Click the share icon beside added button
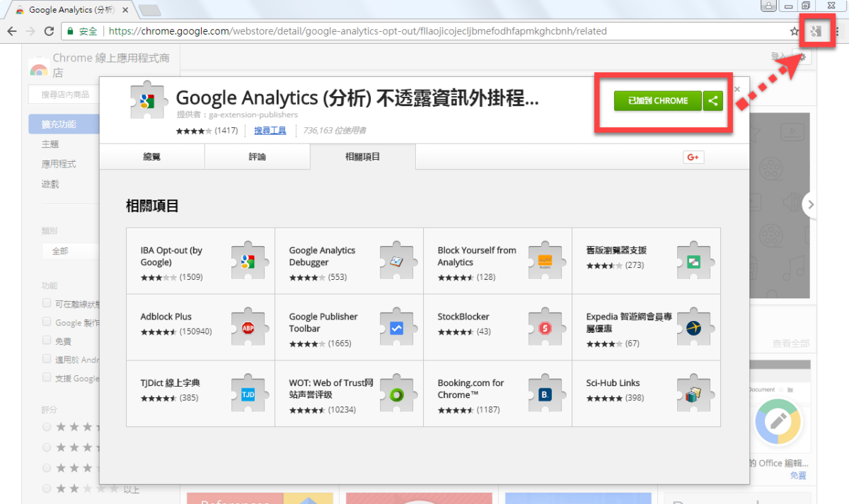849x504 pixels. [713, 100]
